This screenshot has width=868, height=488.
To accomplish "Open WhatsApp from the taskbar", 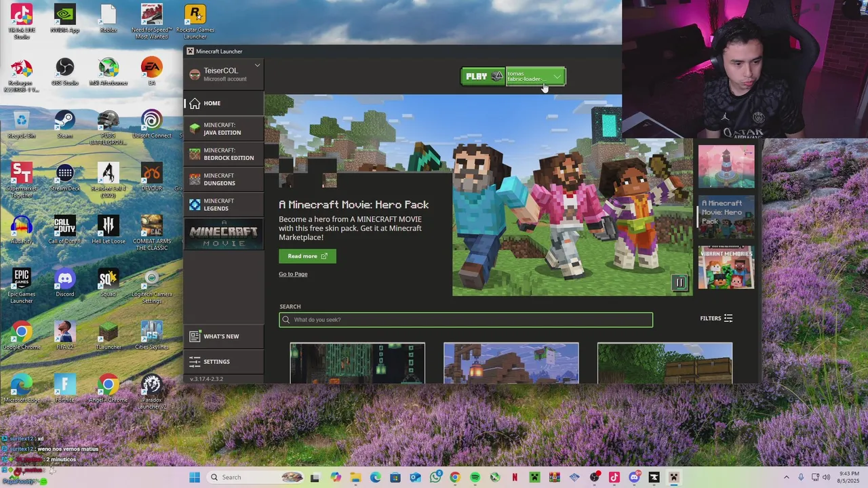I will tap(435, 477).
